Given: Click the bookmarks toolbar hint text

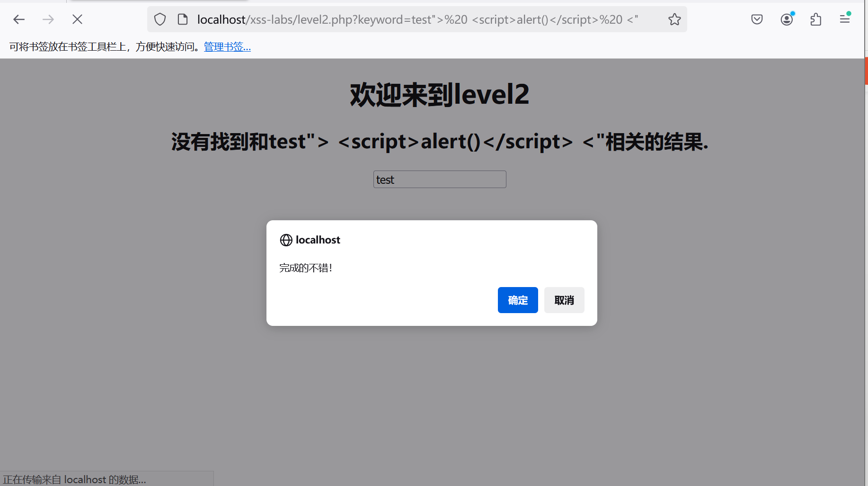Looking at the screenshot, I should (x=105, y=46).
